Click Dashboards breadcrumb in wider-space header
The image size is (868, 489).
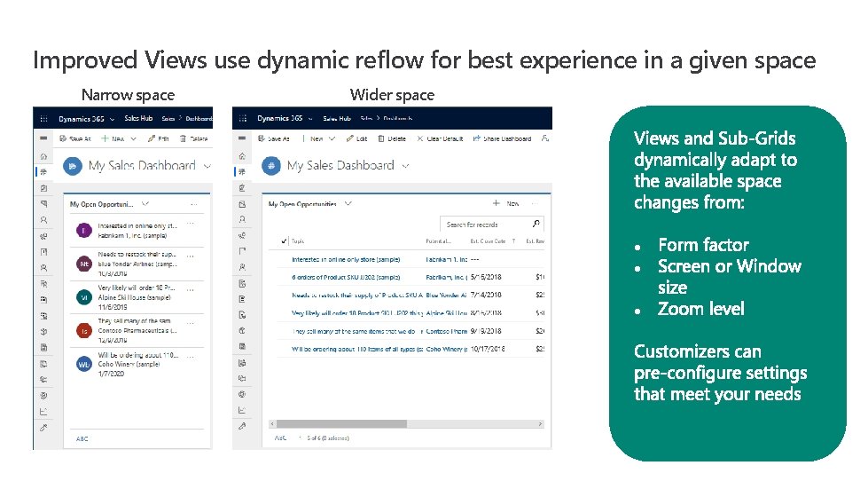[398, 118]
